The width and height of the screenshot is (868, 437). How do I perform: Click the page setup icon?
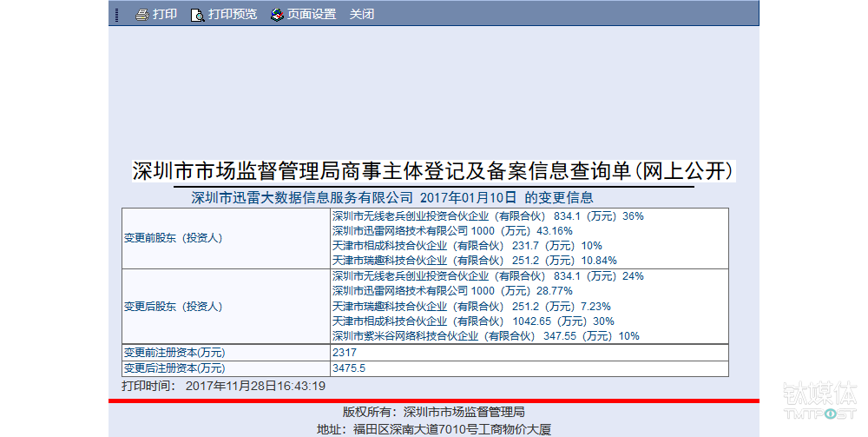pos(277,15)
